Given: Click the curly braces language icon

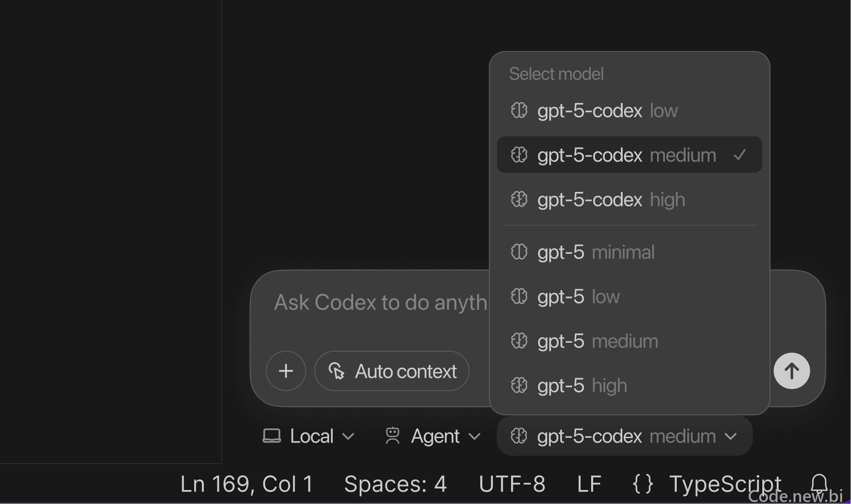Looking at the screenshot, I should [x=643, y=484].
